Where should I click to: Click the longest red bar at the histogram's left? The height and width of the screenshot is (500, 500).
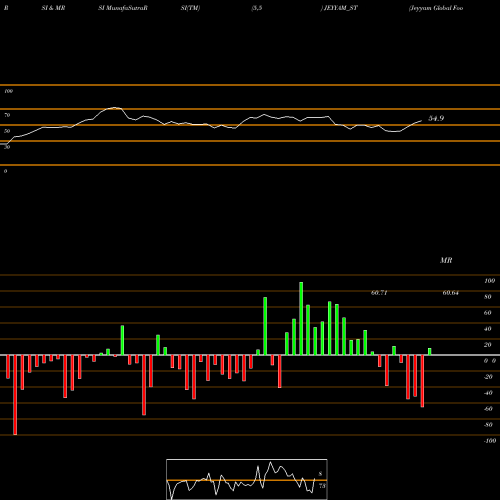[15, 395]
